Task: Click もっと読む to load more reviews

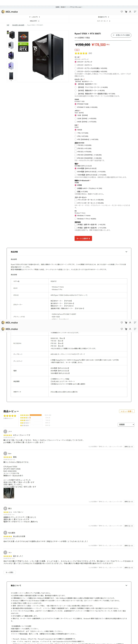Action: coord(10,572)
